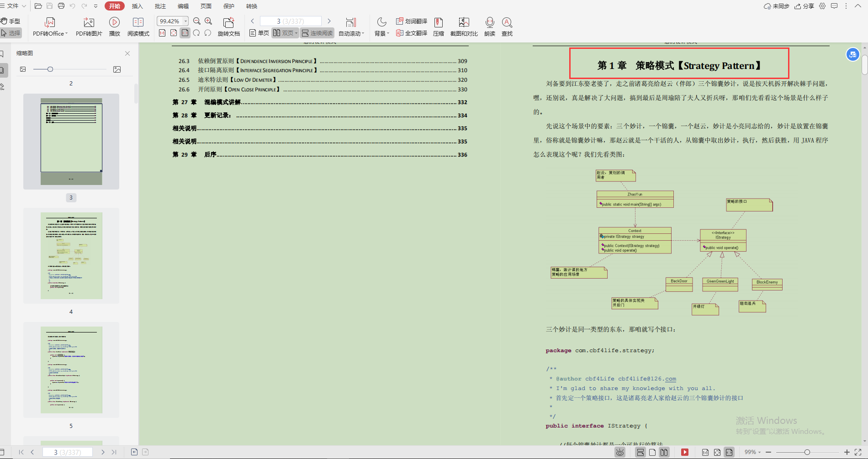Open 划词翻译 word translation
The height and width of the screenshot is (459, 868).
pyautogui.click(x=412, y=21)
